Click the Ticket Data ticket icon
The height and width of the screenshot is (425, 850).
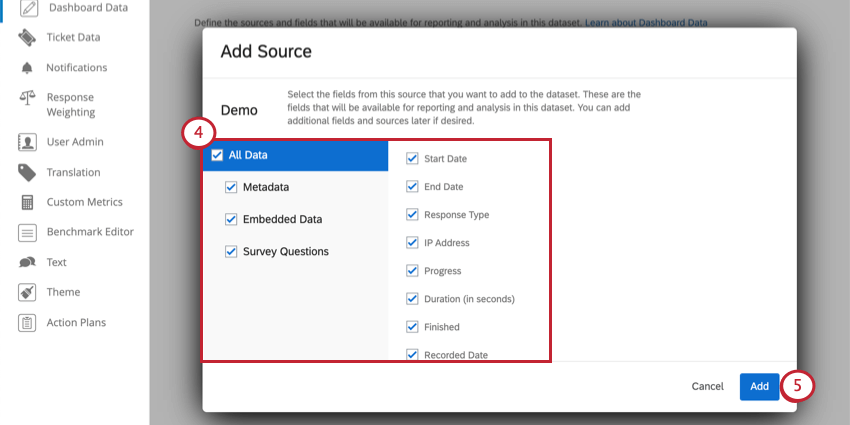tap(27, 37)
